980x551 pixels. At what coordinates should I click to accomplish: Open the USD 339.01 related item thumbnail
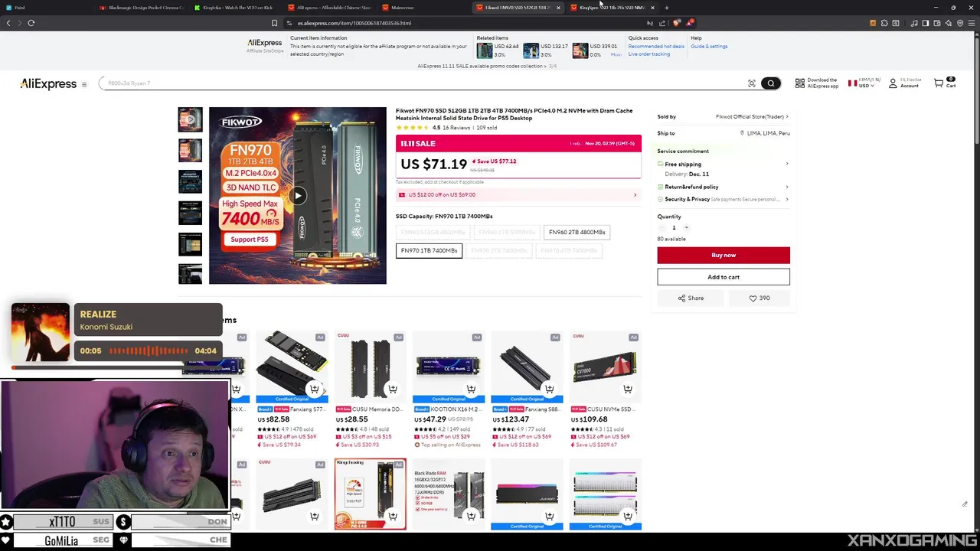tap(580, 51)
